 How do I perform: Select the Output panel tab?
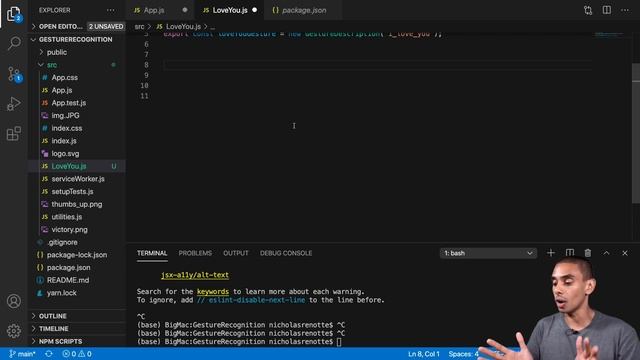(x=236, y=253)
